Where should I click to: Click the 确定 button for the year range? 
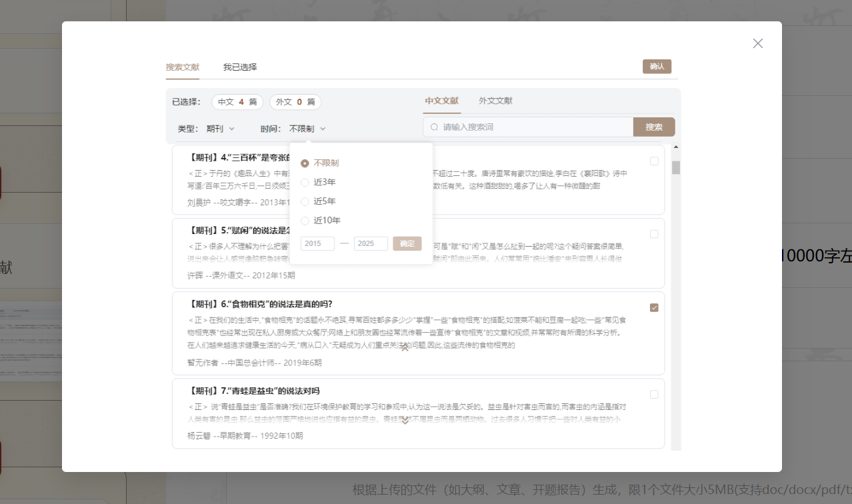click(407, 244)
